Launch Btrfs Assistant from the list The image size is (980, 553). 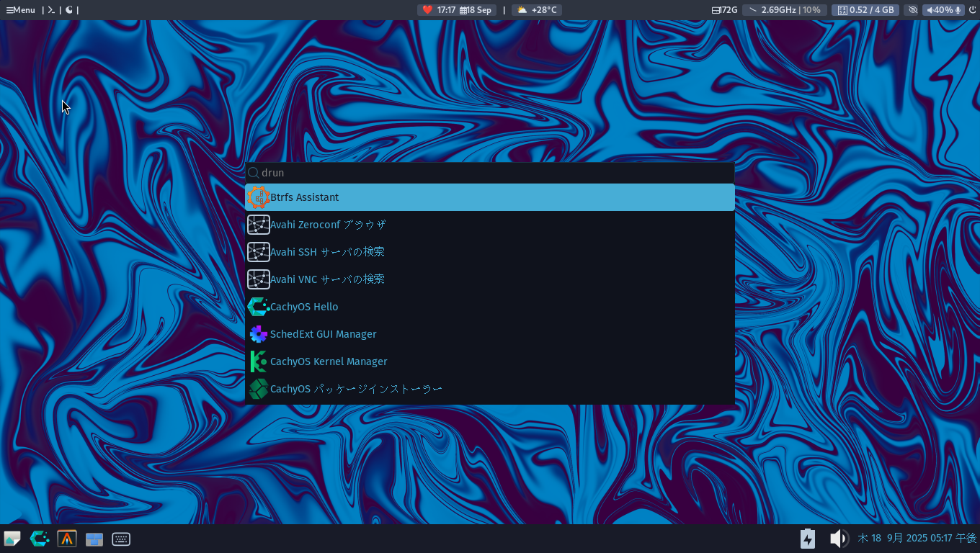click(x=490, y=197)
